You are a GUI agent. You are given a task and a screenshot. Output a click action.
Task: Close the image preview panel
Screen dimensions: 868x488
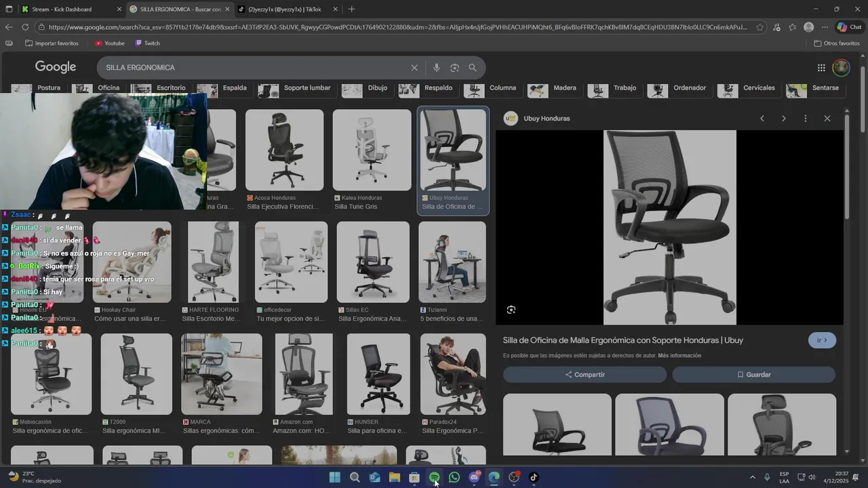827,119
